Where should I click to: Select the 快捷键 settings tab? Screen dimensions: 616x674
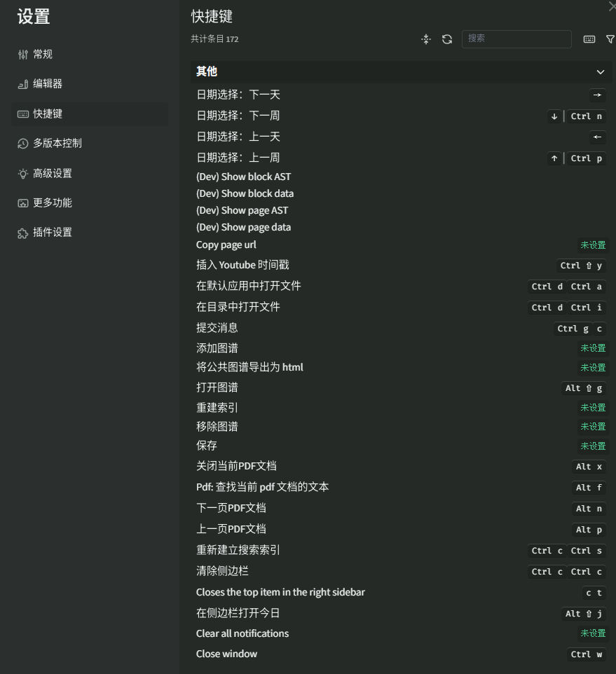click(48, 114)
